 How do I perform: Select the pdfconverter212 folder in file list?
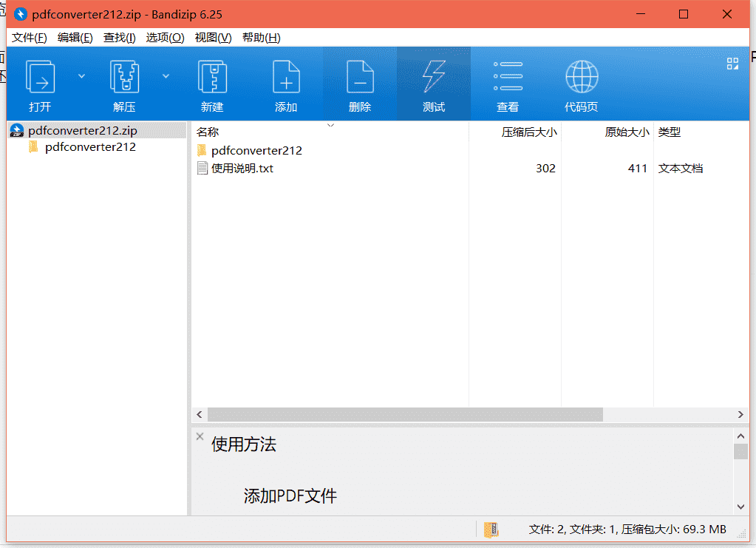click(x=256, y=151)
